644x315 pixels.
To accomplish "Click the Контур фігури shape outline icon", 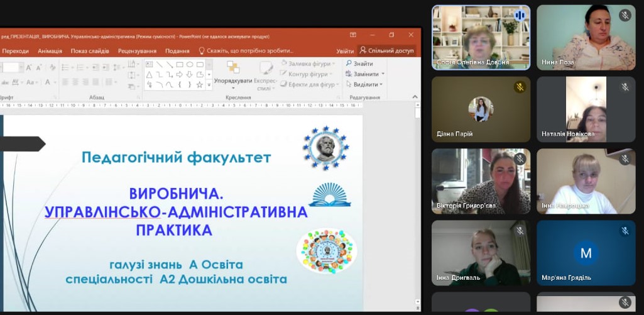I will pos(283,74).
